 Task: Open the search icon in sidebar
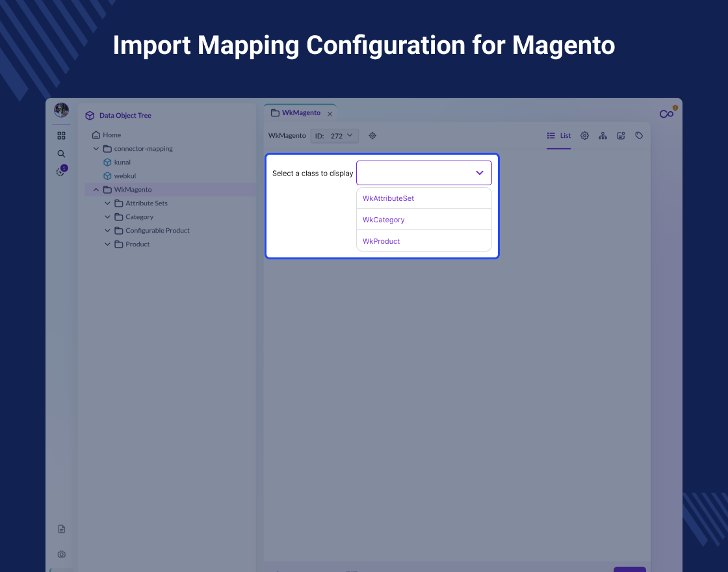click(x=61, y=153)
